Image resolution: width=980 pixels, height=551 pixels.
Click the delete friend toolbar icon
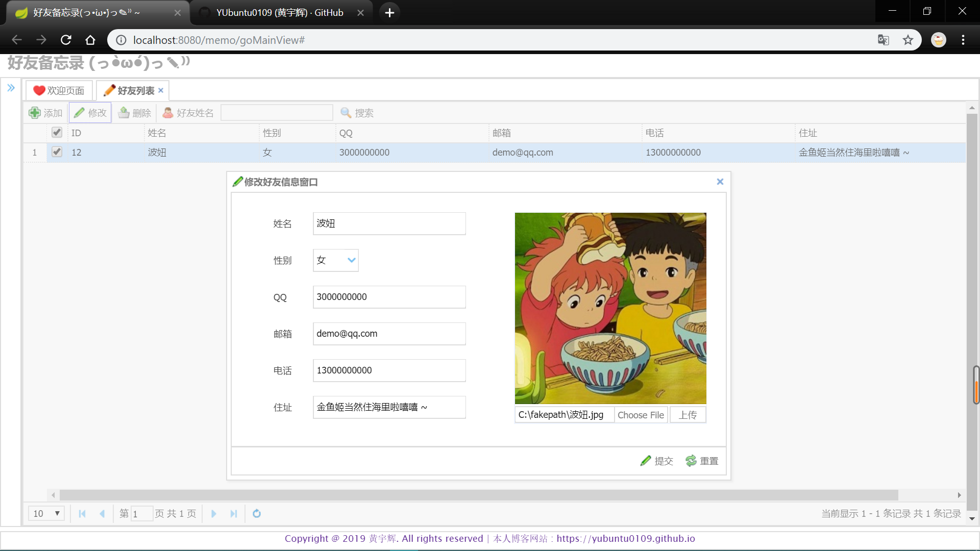pyautogui.click(x=124, y=113)
